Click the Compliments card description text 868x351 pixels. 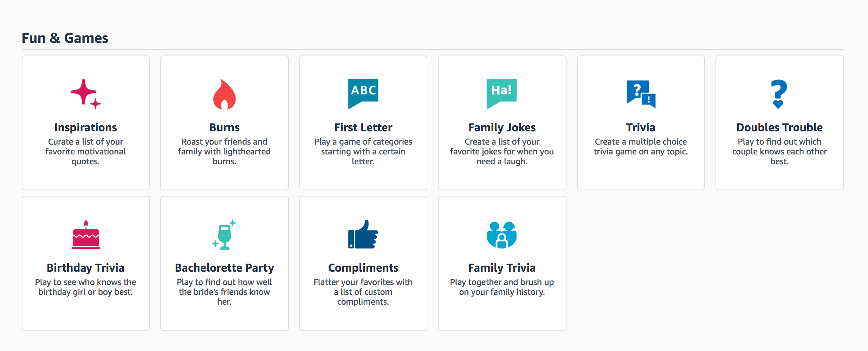pyautogui.click(x=363, y=291)
